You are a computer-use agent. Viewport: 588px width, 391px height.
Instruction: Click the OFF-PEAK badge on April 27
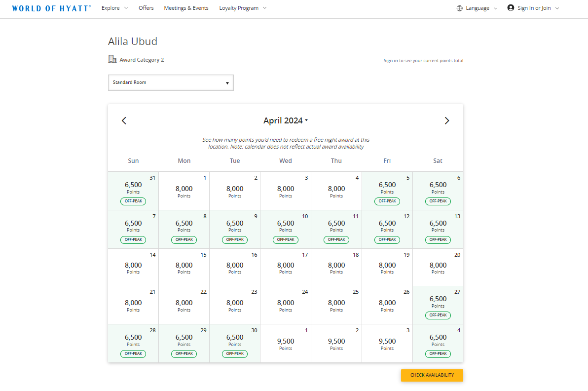pos(438,315)
